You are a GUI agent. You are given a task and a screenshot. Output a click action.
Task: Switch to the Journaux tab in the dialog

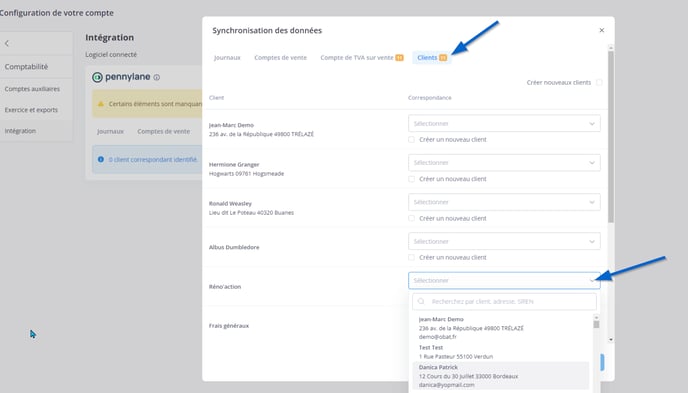pos(227,57)
